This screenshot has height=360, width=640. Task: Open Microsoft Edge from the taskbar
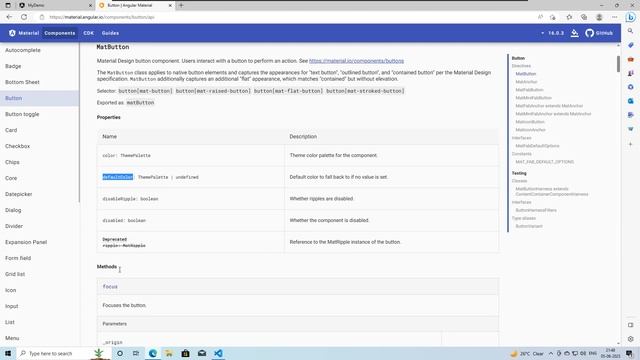point(153,353)
